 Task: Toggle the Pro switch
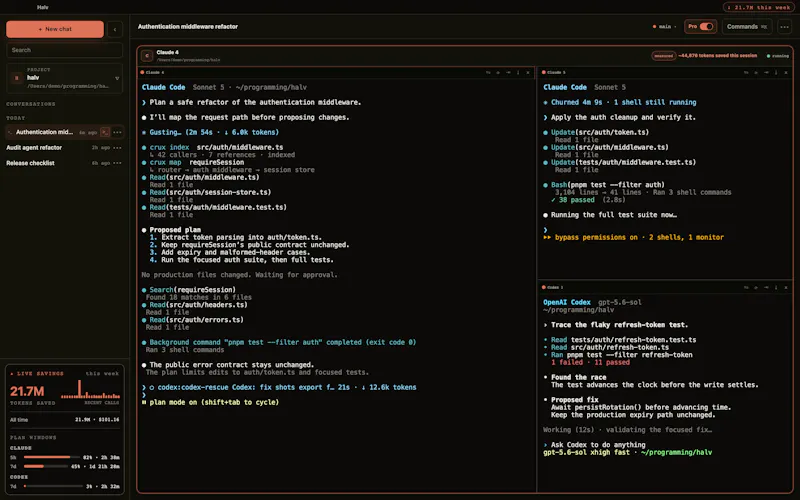point(706,27)
